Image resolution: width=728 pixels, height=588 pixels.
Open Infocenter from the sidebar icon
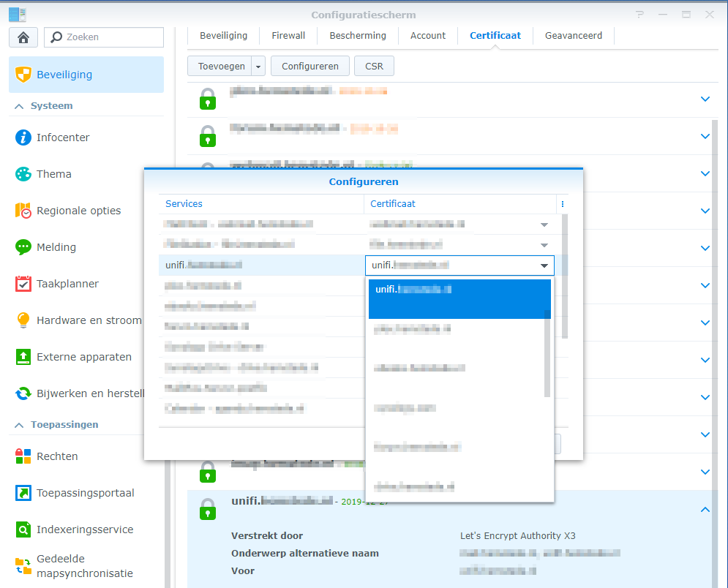23,137
